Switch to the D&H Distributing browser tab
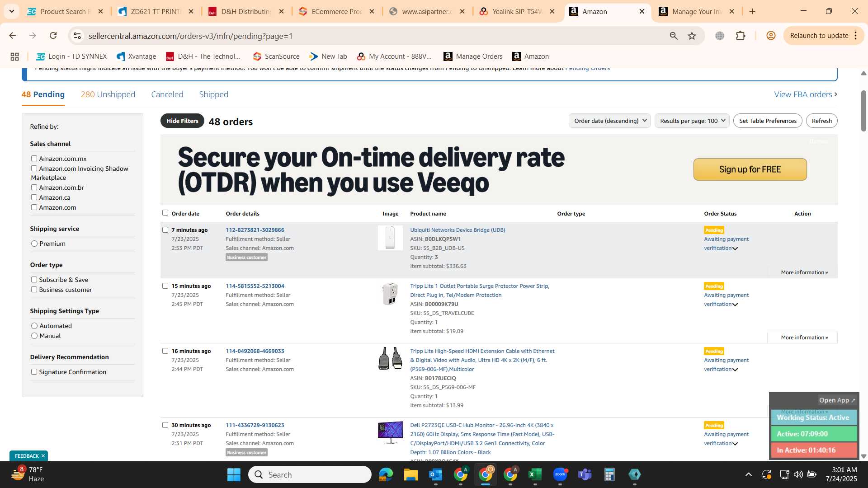Viewport: 868px width, 488px height. (x=246, y=11)
